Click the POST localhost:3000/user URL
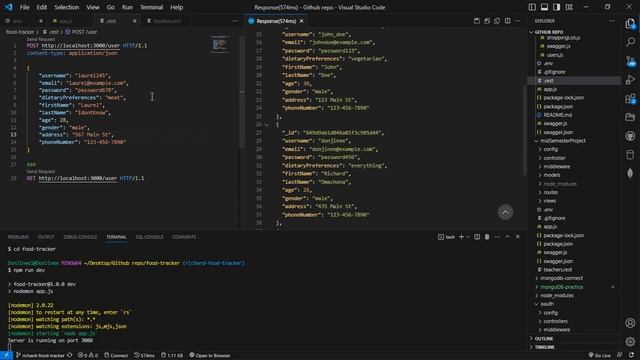Screen dimensions: 640x360 point(81,46)
